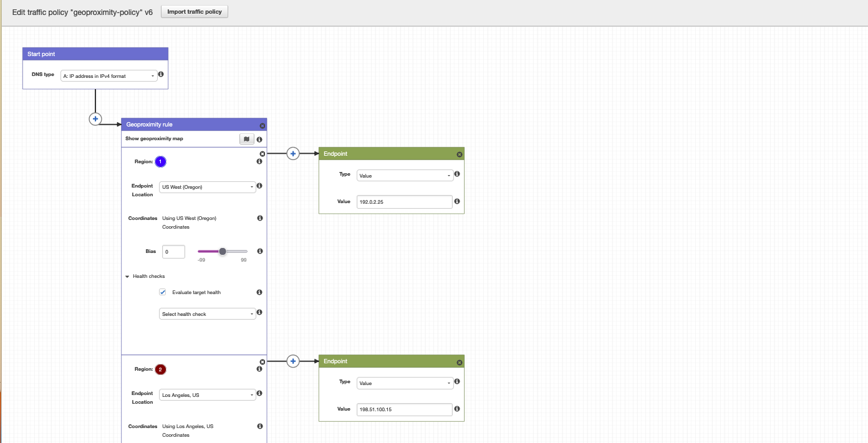
Task: Collapse the Health checks section
Action: (x=127, y=276)
